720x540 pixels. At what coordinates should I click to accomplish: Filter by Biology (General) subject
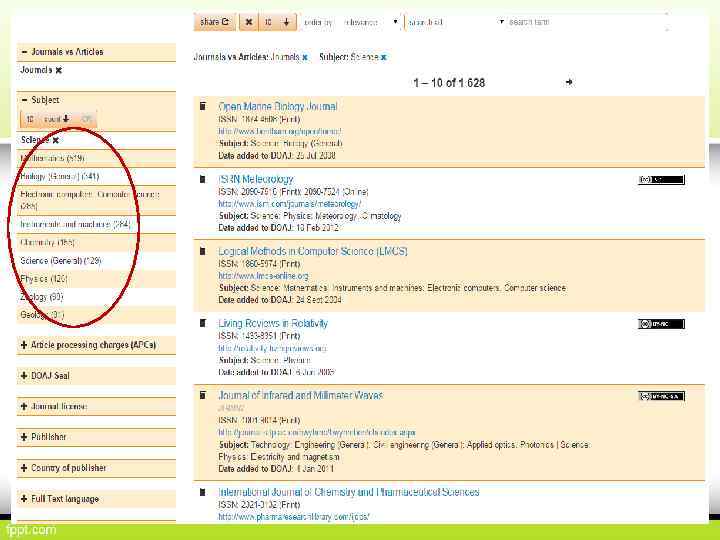pos(59,176)
